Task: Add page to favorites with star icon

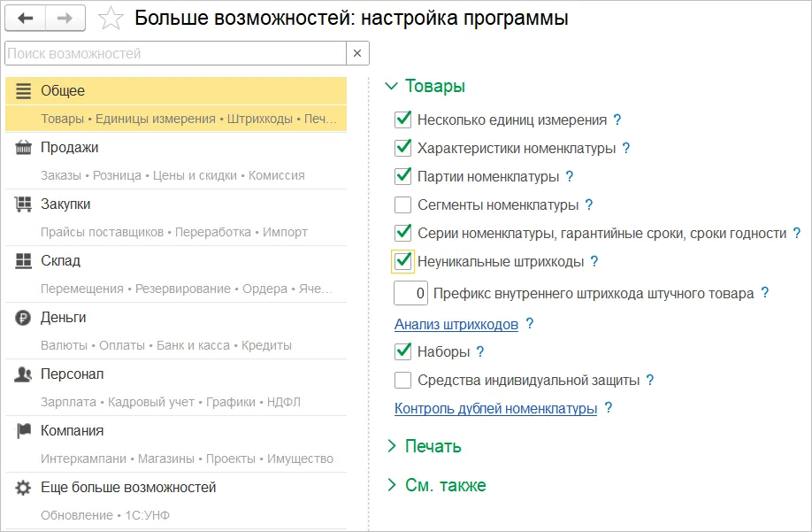Action: 111,19
